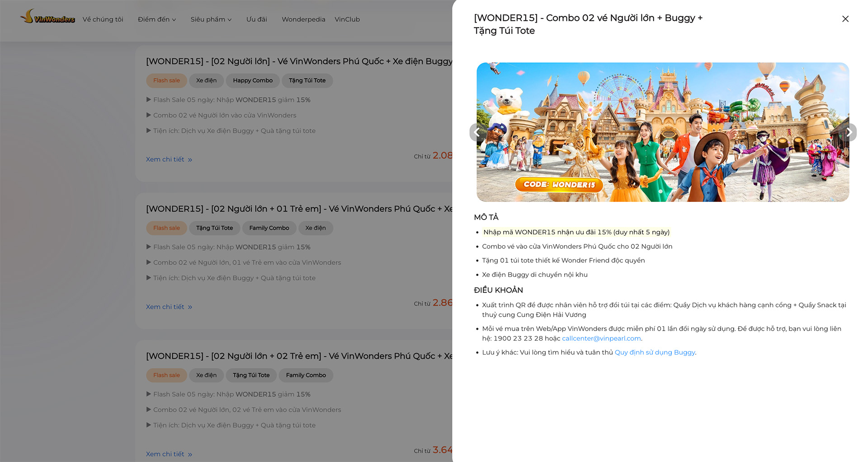Expand the Siêu phẩm dropdown menu
This screenshot has height=462, width=868.
click(x=211, y=19)
